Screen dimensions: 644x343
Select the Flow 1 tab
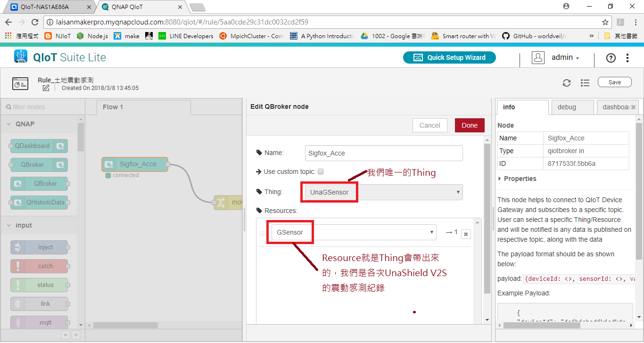(144, 107)
